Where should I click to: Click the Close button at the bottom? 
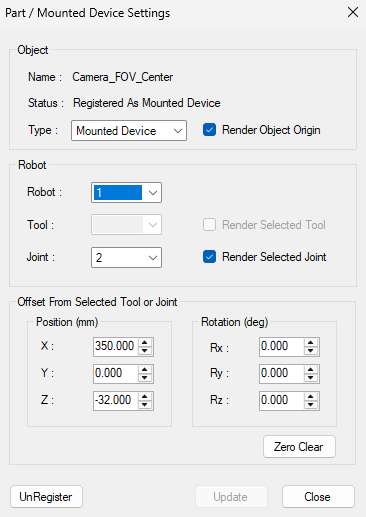pyautogui.click(x=318, y=497)
